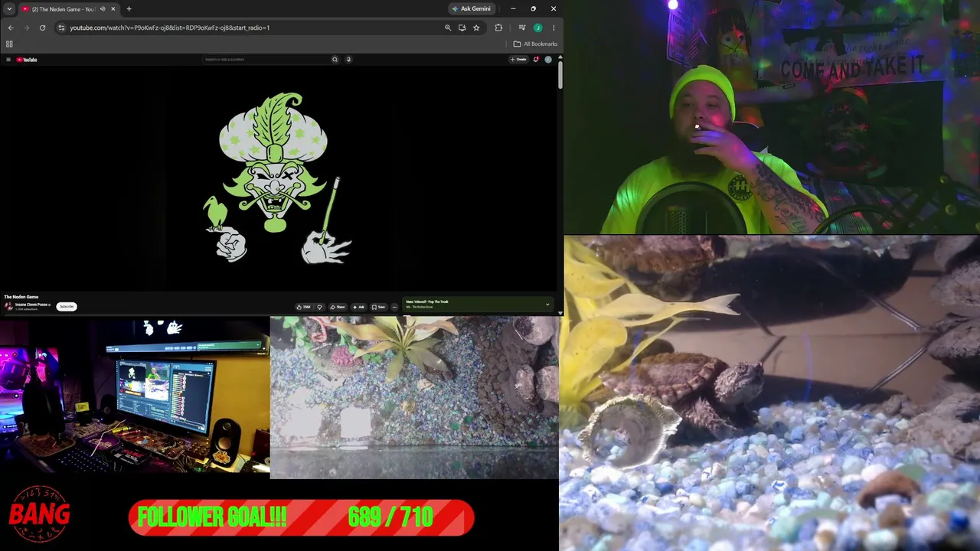The height and width of the screenshot is (551, 980).
Task: Open the YouTube account avatar
Action: [x=548, y=59]
